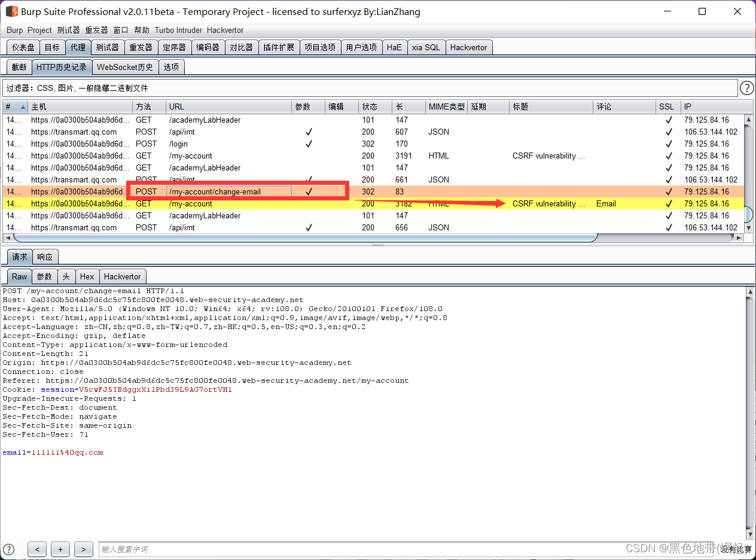
Task: Open the filter help question mark icon
Action: coord(747,89)
